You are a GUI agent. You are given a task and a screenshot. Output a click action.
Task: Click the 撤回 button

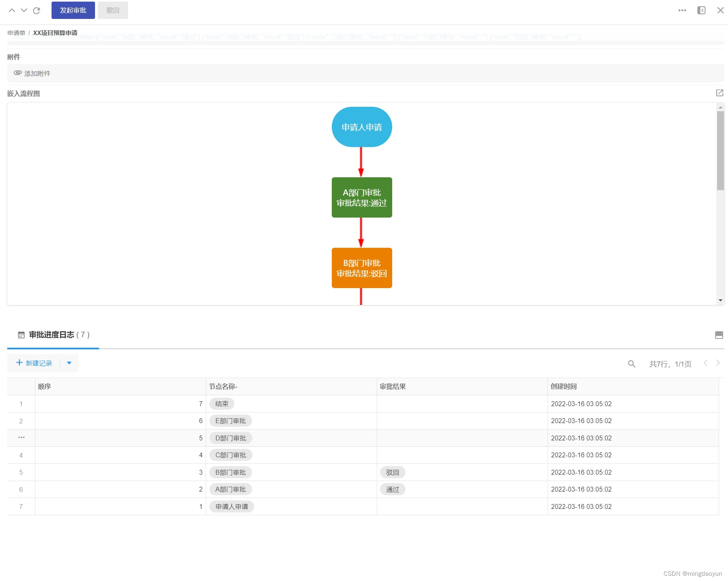coord(113,10)
